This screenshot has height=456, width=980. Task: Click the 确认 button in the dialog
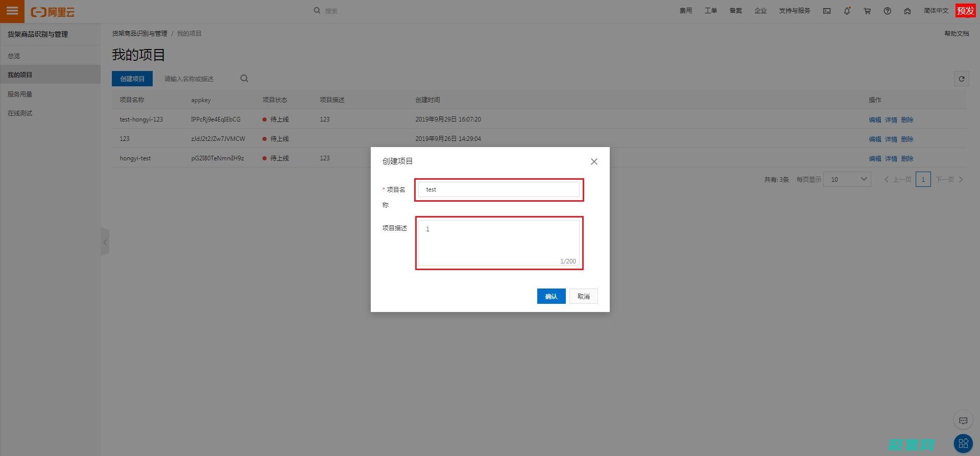[551, 296]
